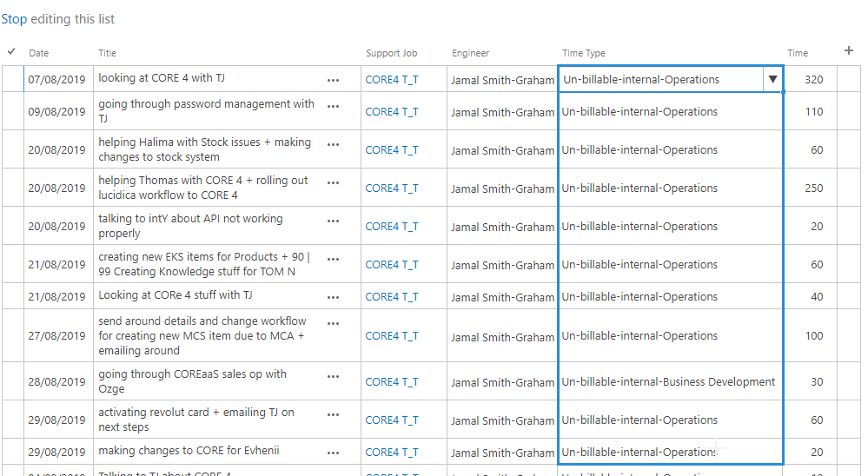Sort by the Date column header
868x476 pixels.
(x=39, y=53)
